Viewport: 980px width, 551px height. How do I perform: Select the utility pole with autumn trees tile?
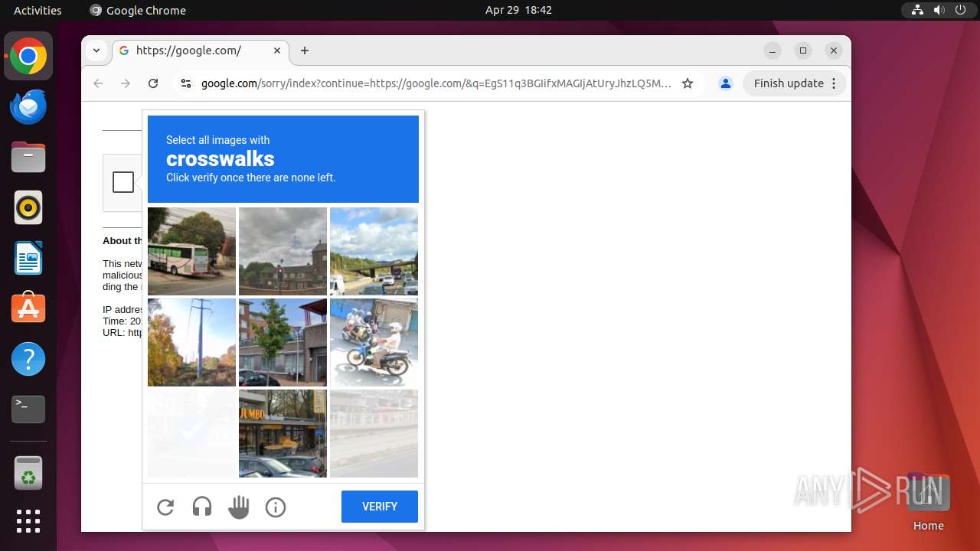pos(191,342)
